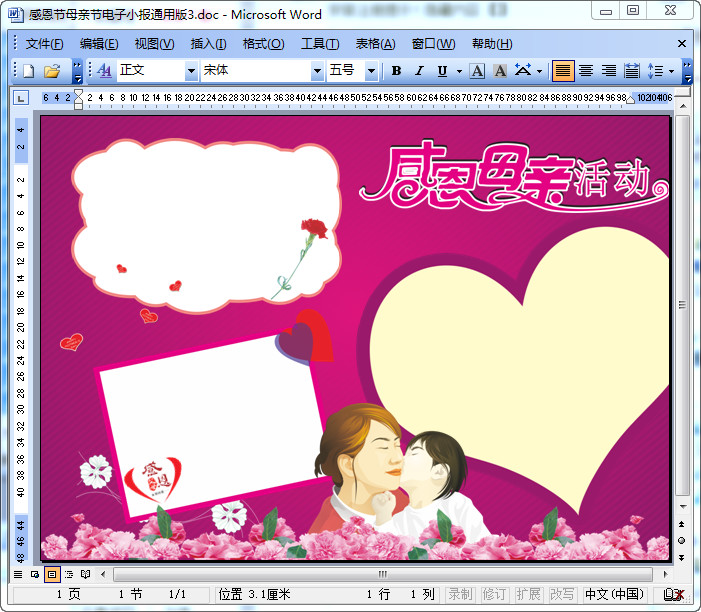Open the 插入(I) menu
The image size is (701, 612).
click(208, 44)
